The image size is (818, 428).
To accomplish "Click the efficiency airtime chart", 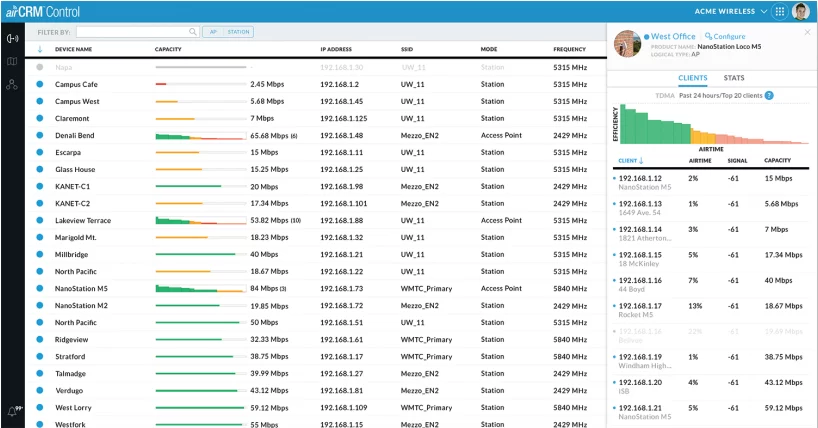I will coord(714,124).
